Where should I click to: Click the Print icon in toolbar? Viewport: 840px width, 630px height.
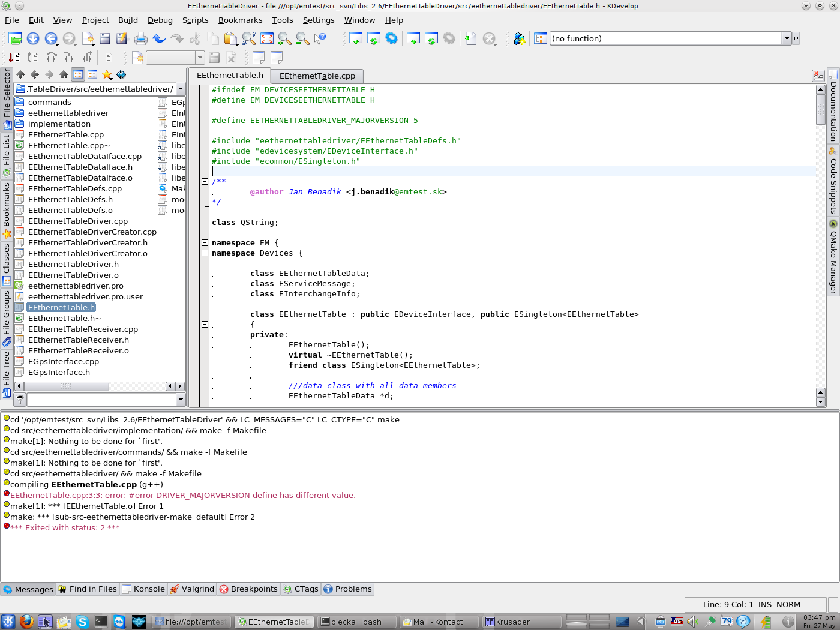(x=141, y=39)
